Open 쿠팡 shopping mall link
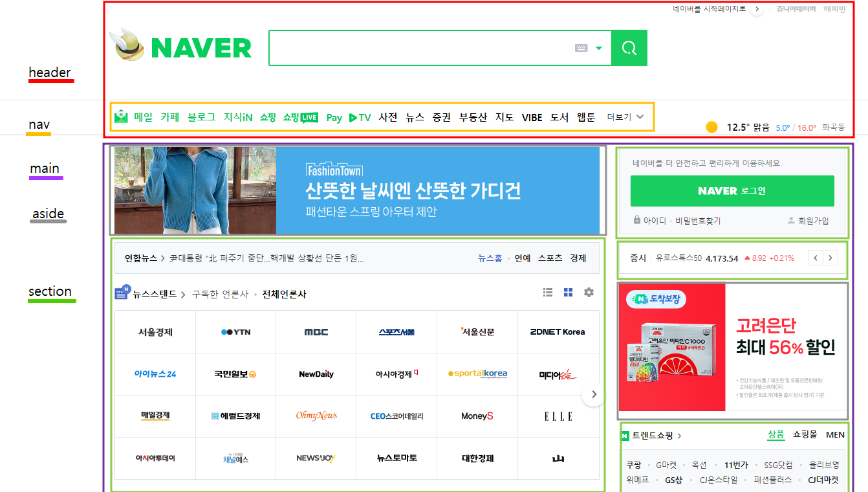 click(x=634, y=465)
